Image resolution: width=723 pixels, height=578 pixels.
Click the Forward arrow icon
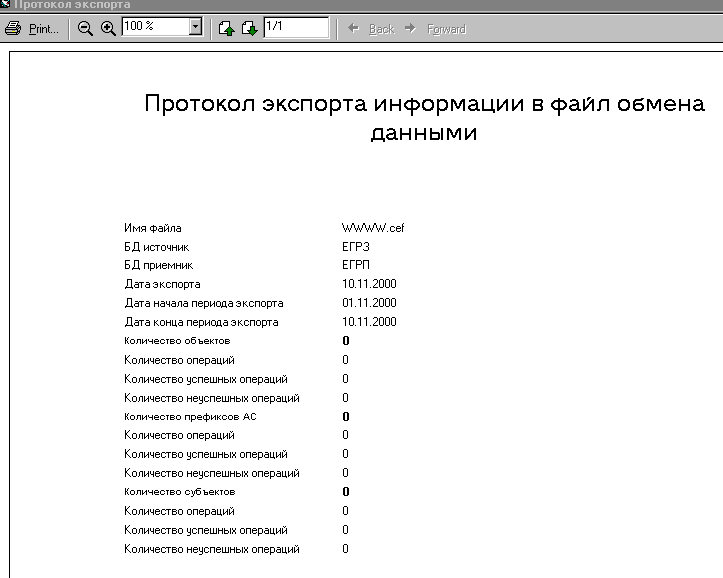click(410, 29)
